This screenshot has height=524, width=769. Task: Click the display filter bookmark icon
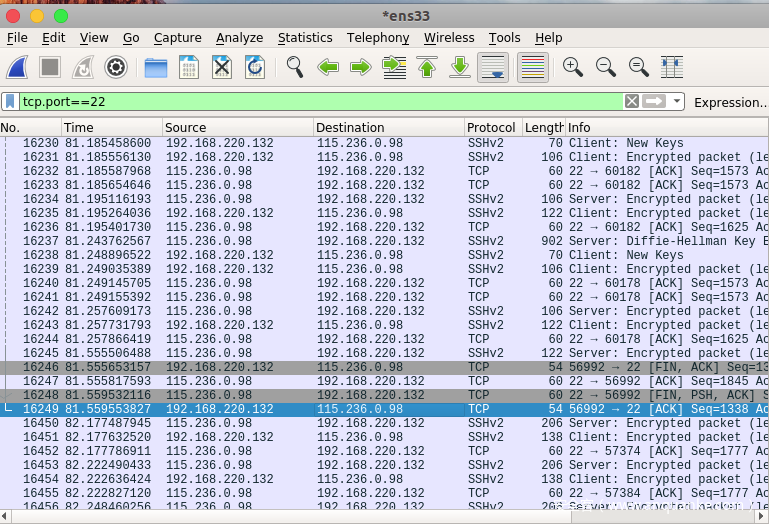click(x=10, y=102)
